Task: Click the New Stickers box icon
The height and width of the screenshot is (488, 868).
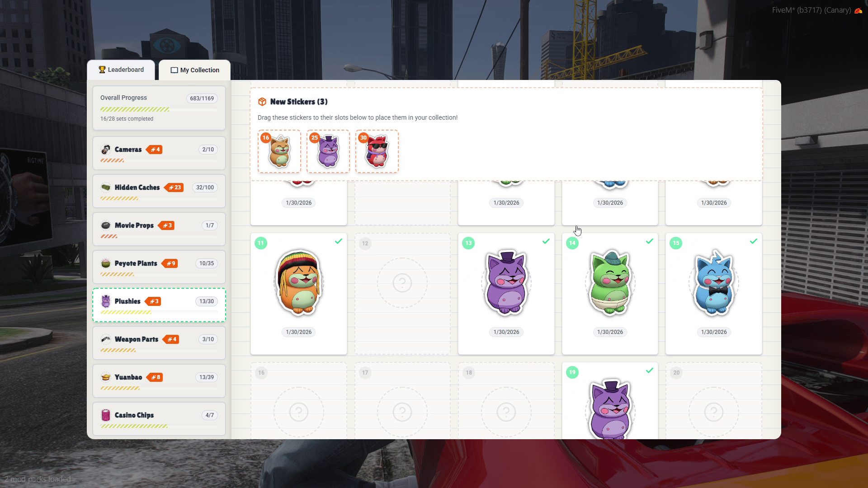Action: coord(262,102)
